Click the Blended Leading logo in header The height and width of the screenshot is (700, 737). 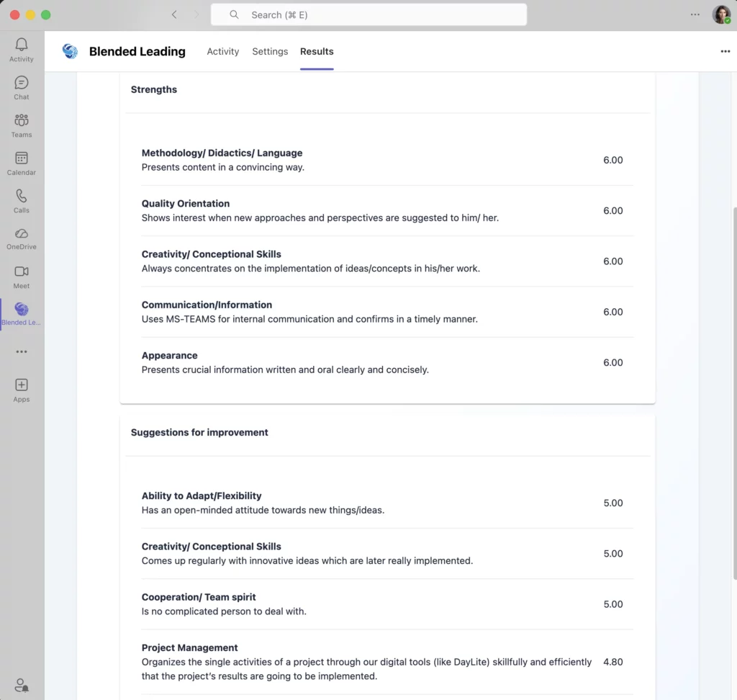[70, 51]
